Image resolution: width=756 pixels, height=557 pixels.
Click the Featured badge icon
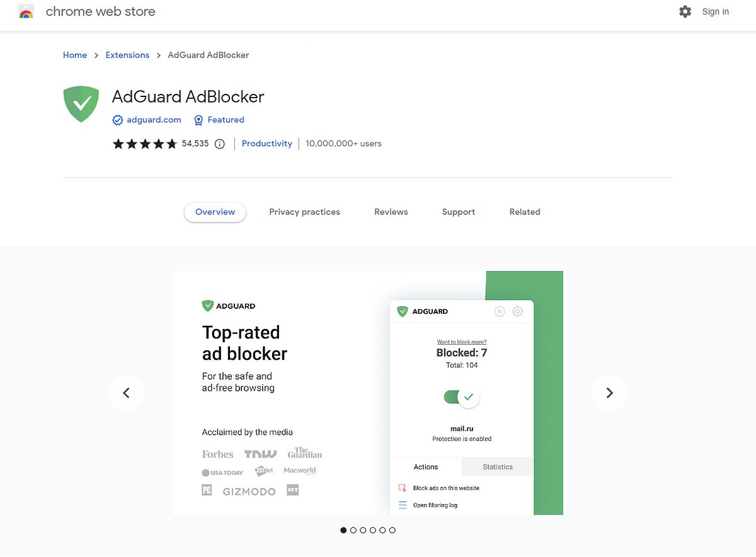[x=198, y=120]
